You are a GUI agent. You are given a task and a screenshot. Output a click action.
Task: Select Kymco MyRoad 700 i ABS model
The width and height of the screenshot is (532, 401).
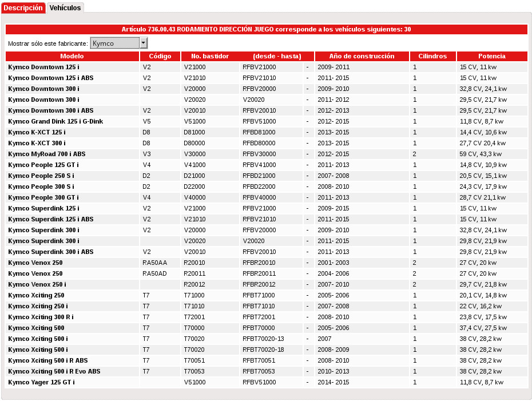tap(47, 154)
